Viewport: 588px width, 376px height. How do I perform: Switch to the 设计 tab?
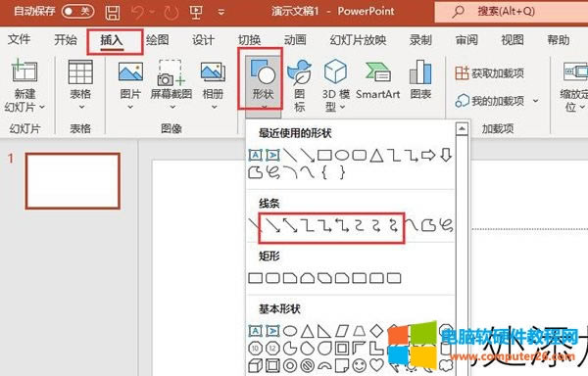(x=203, y=39)
